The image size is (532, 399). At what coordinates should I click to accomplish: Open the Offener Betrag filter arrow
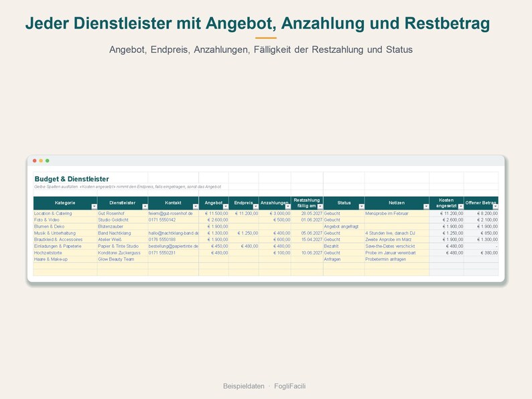(x=495, y=206)
